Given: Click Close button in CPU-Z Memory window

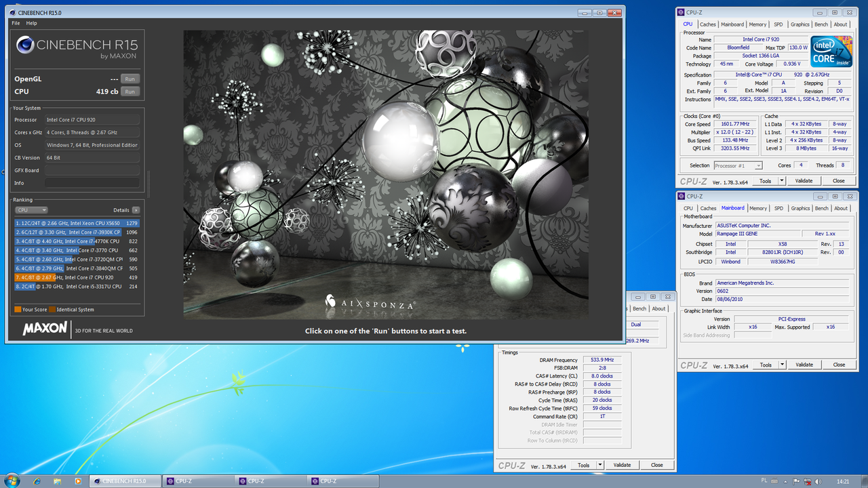Looking at the screenshot, I should tap(656, 465).
